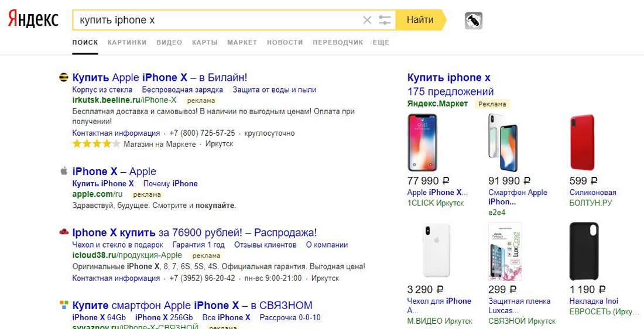Click in the search input field

[x=217, y=20]
